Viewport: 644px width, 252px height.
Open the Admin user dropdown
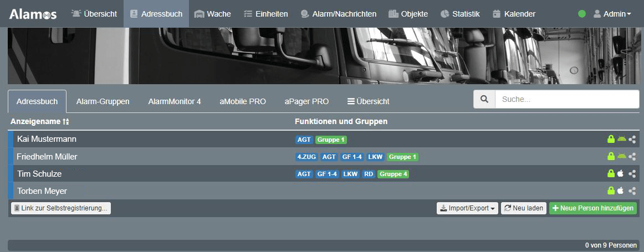click(612, 14)
